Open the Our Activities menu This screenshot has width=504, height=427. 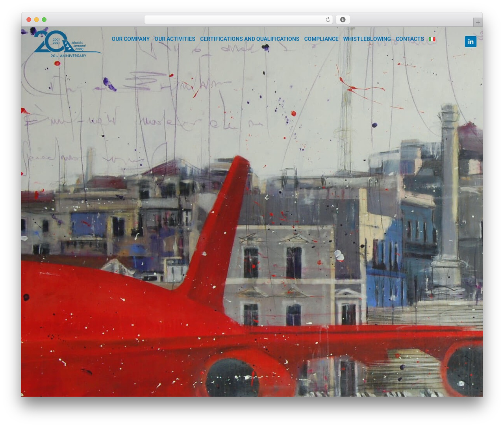point(175,39)
